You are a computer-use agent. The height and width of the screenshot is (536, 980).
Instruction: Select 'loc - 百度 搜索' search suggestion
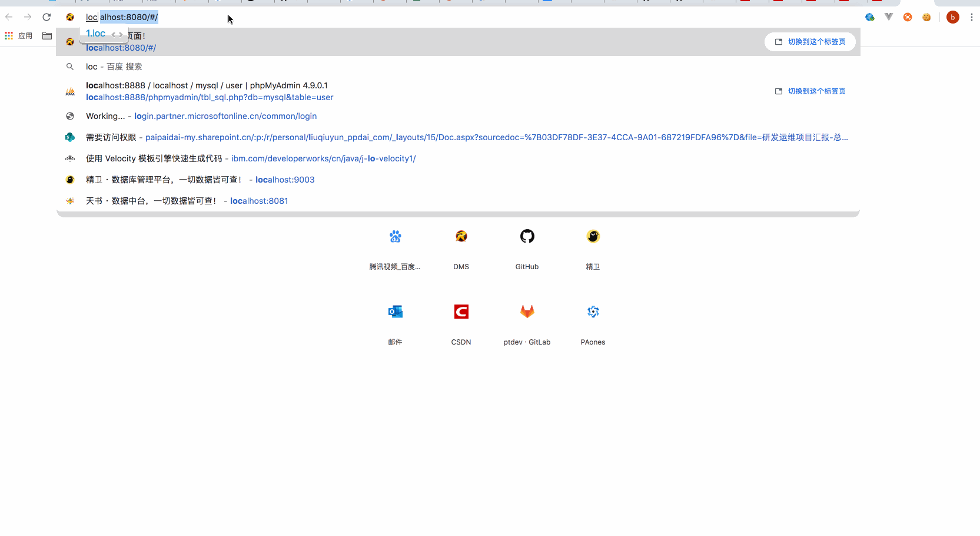coord(458,67)
